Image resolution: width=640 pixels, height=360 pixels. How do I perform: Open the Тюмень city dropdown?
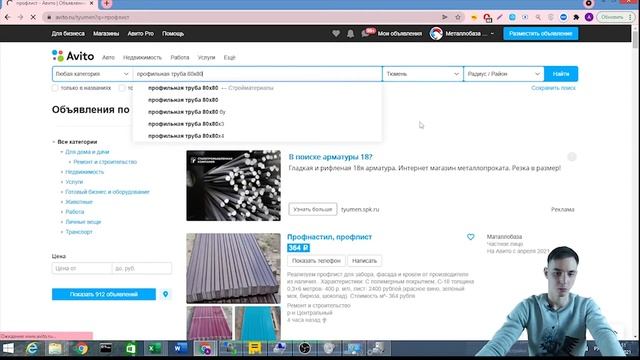click(x=422, y=74)
